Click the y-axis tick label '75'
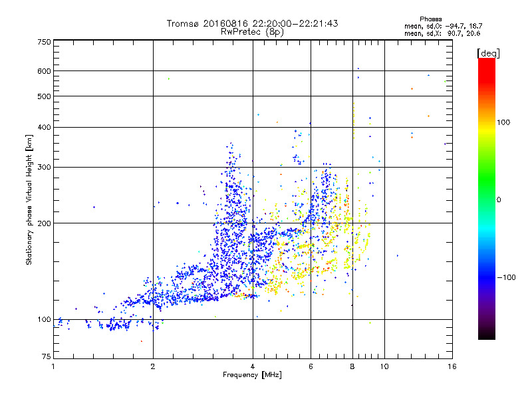Screen dimensions: 532x399 (x=47, y=356)
